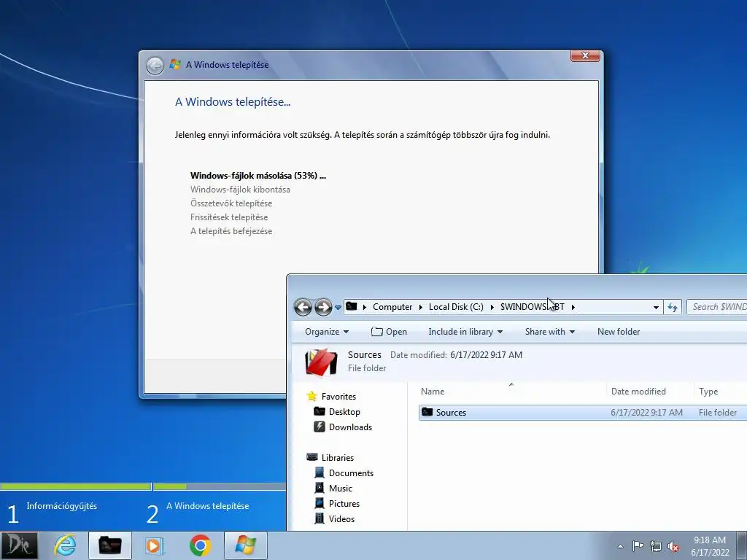Click the Windows-fájlok kibontása step text
This screenshot has width=747, height=560.
point(240,190)
